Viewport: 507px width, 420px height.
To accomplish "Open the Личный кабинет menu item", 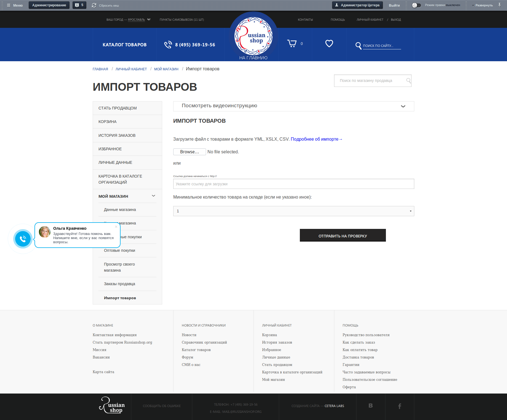I will (370, 19).
